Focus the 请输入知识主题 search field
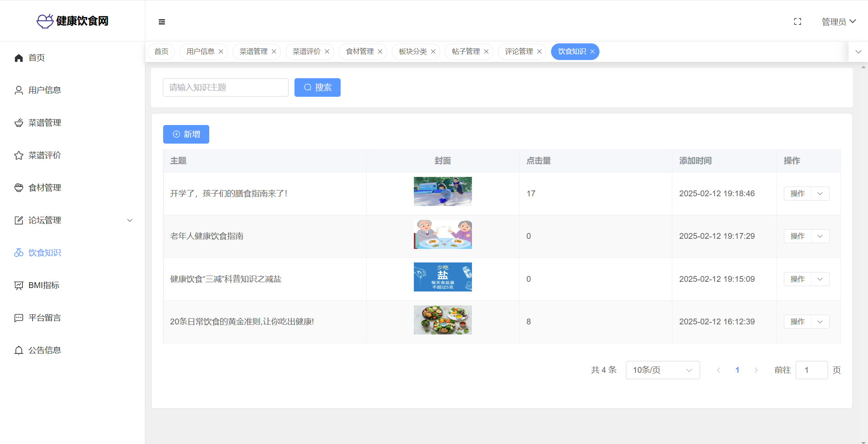The height and width of the screenshot is (444, 868). pyautogui.click(x=226, y=87)
